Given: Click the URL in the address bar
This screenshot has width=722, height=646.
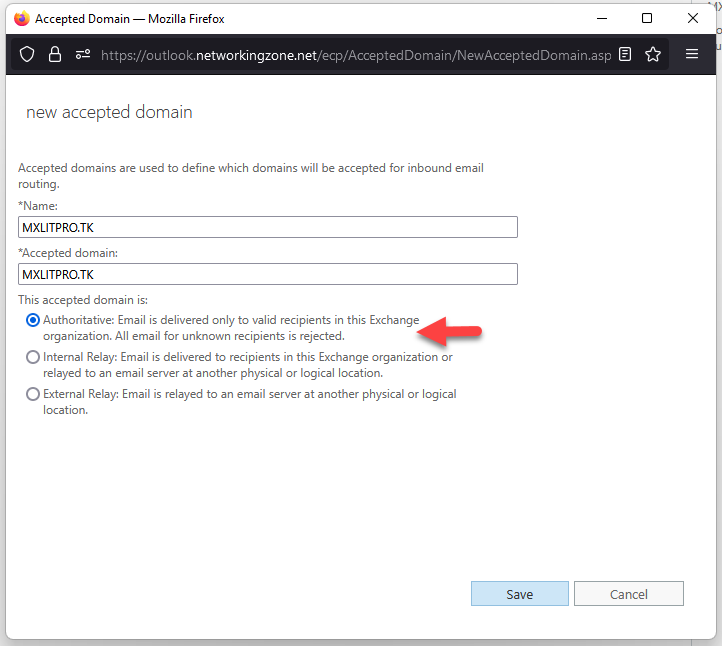Looking at the screenshot, I should [355, 55].
